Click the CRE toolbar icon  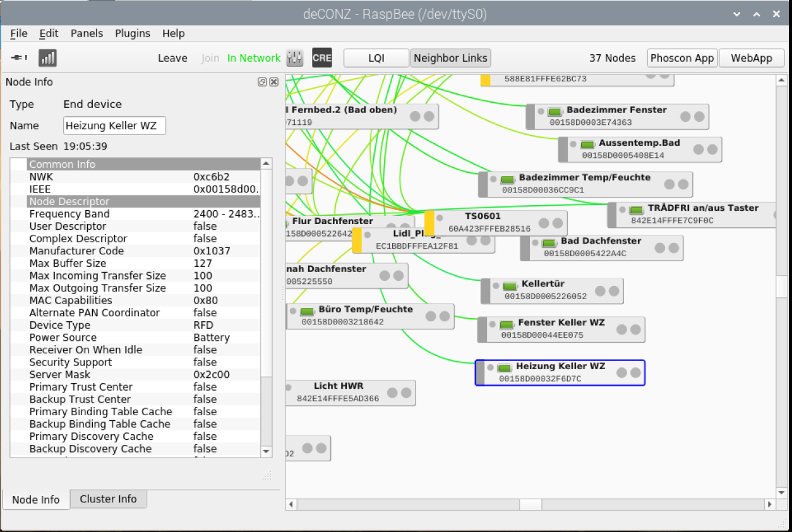322,58
